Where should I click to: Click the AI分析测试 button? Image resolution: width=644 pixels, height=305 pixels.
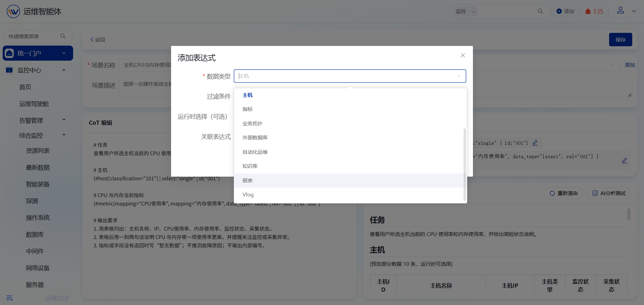click(609, 193)
